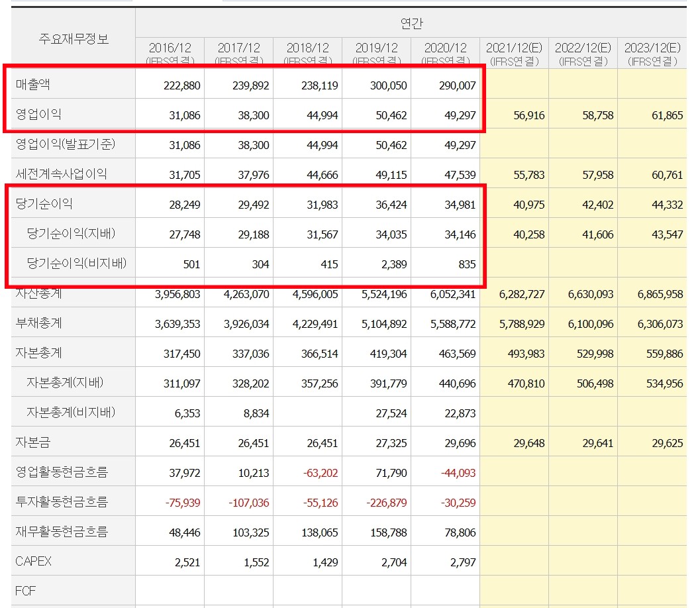700x608 pixels.
Task: Select the 2021/12(E) column header
Action: 515,53
